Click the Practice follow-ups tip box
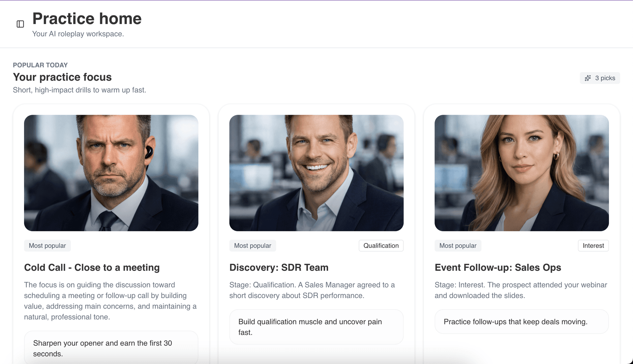633x364 pixels. coord(522,321)
